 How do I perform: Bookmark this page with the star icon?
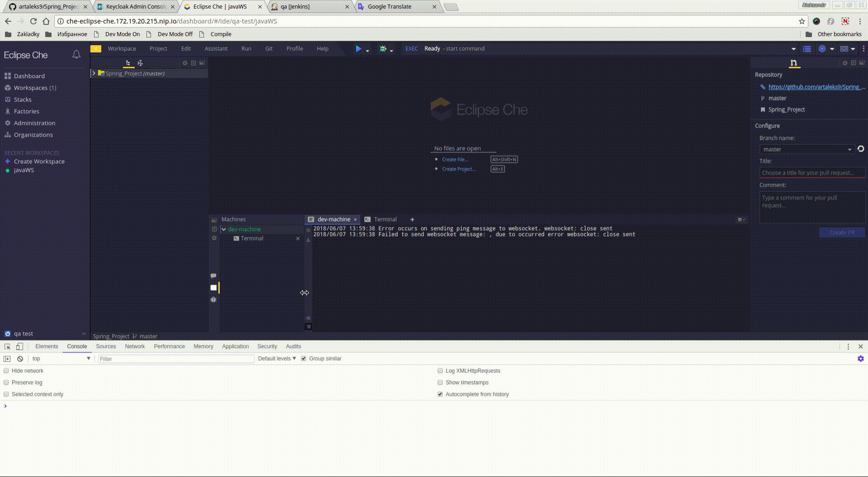tap(802, 21)
